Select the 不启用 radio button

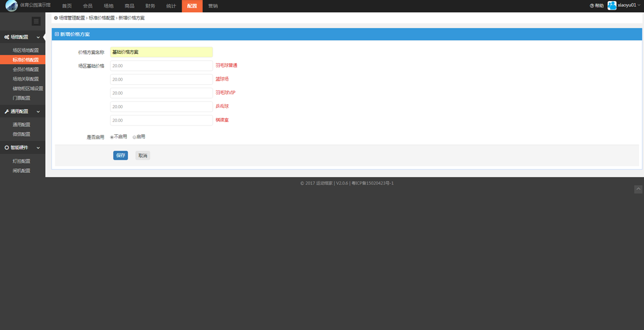(x=112, y=137)
